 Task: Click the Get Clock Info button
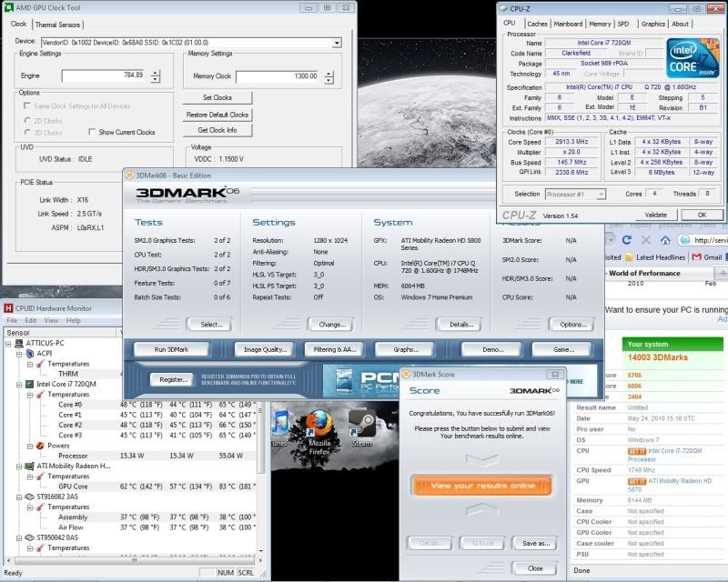(x=217, y=130)
